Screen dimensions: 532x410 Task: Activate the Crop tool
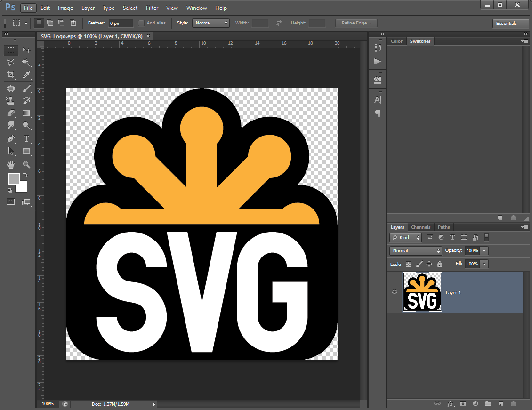[11, 74]
